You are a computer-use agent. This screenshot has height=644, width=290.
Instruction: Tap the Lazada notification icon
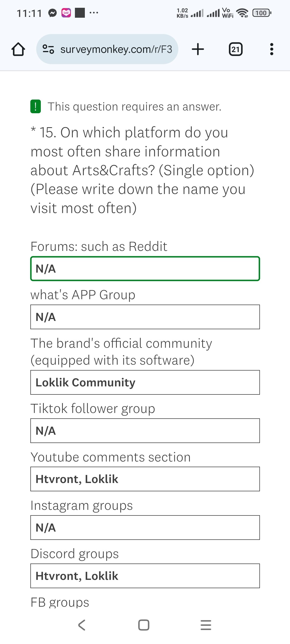pyautogui.click(x=66, y=13)
